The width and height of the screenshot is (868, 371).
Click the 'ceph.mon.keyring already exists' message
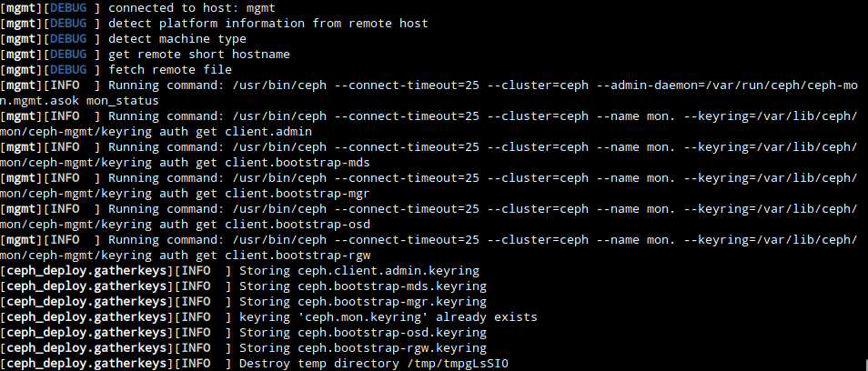389,317
